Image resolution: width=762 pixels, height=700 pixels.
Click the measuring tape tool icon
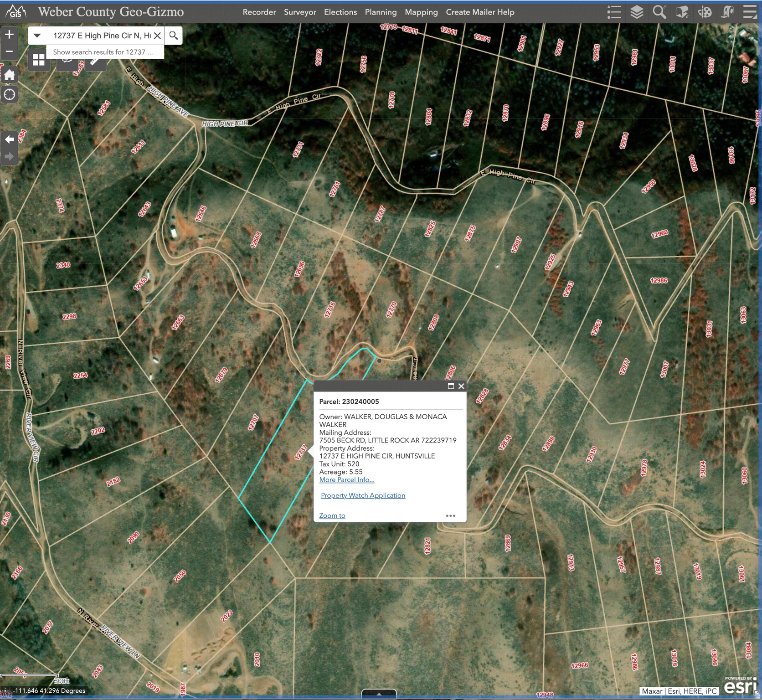click(x=726, y=12)
